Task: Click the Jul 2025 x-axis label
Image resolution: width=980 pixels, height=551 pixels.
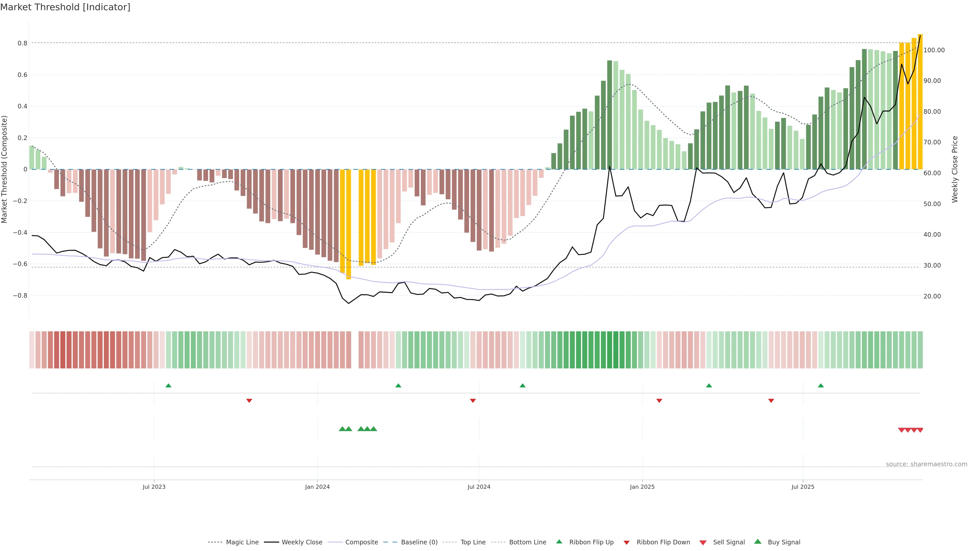Action: tap(803, 487)
